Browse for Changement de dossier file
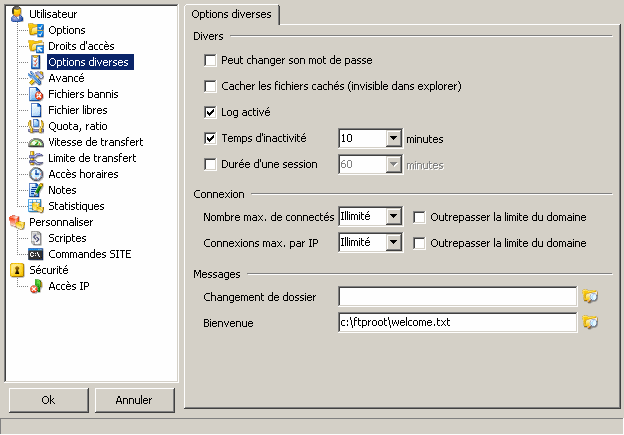The width and height of the screenshot is (624, 435). (590, 296)
